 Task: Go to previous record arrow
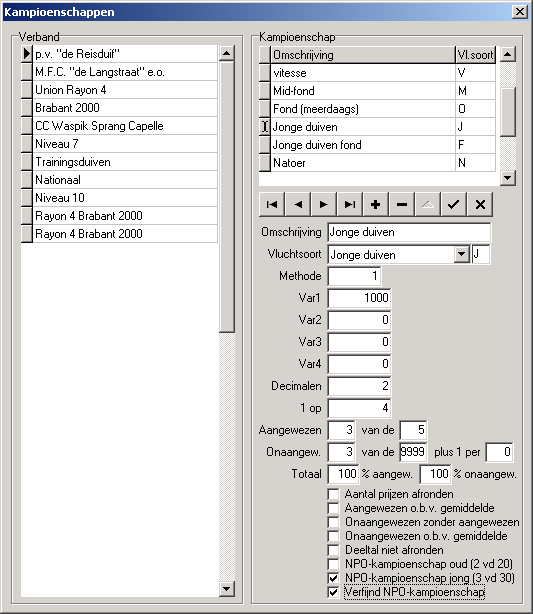click(x=298, y=204)
